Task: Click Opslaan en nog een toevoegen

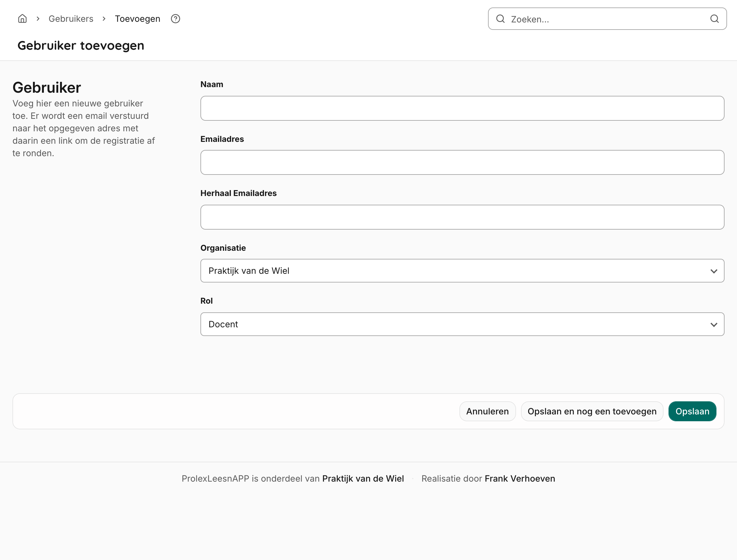Action: point(592,411)
